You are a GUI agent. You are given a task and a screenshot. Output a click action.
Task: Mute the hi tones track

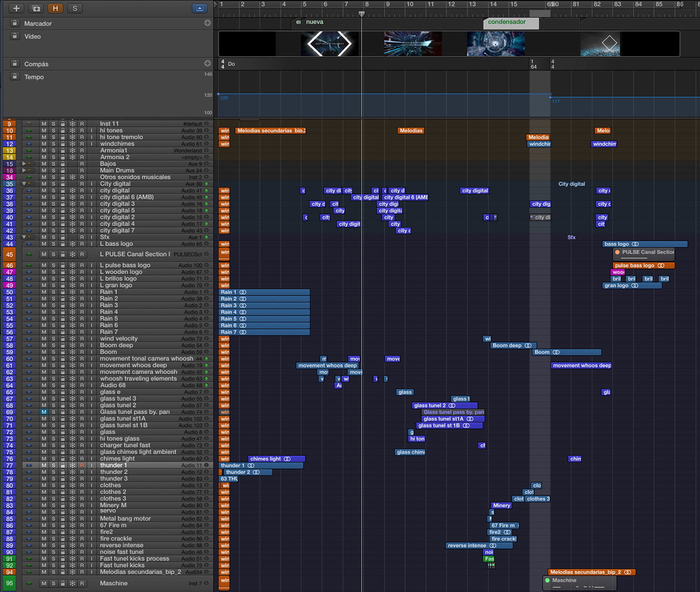(x=44, y=130)
